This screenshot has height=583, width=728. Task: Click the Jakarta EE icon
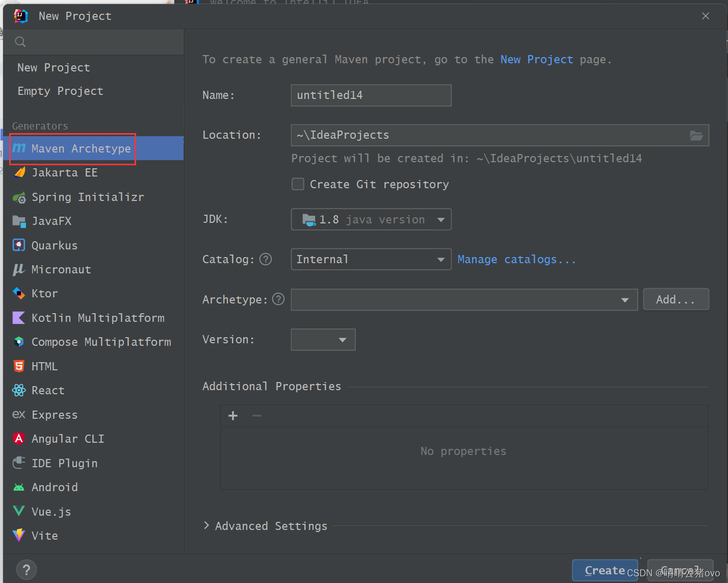[19, 172]
